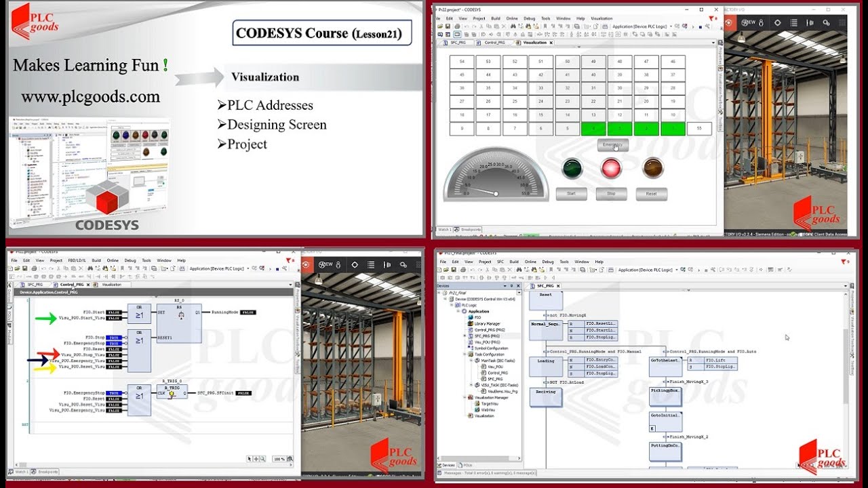
Task: Click orange play icon in Factory I/O beside Visualization editor
Action: [728, 22]
